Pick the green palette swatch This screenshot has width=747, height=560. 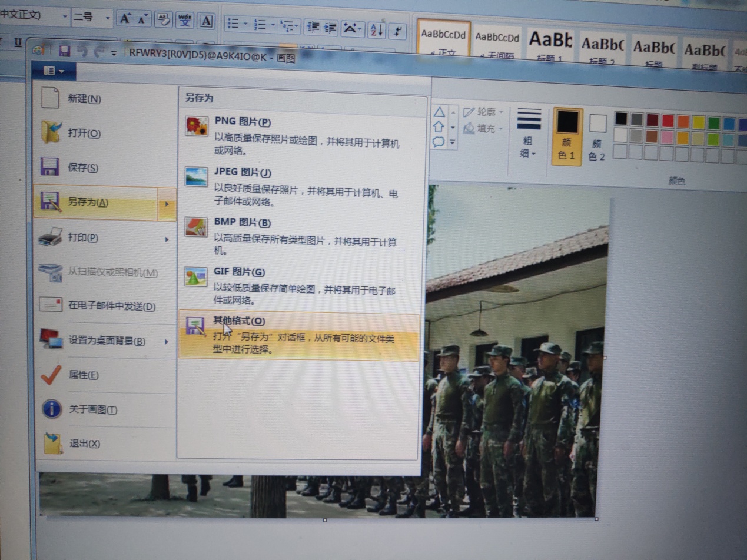tap(713, 123)
